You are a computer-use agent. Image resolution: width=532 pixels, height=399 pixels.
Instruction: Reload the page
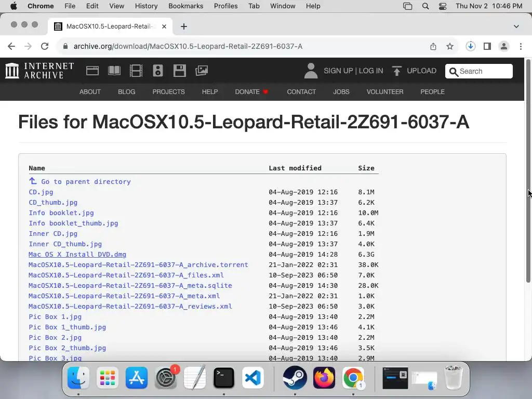point(45,46)
